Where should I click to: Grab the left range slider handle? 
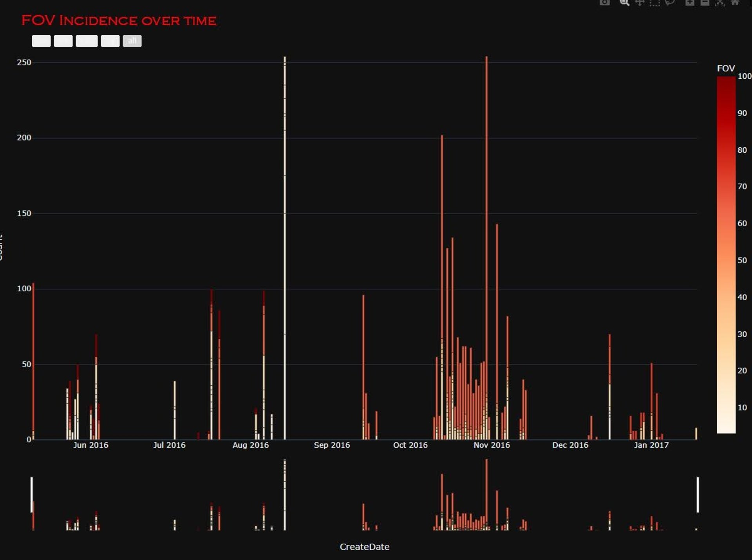(32, 495)
